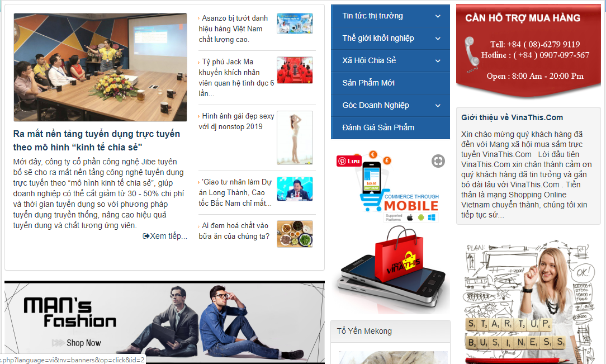Expand the Thế giới khởi nghiệp chevron
Screen dimensions: 606x364
pos(438,39)
